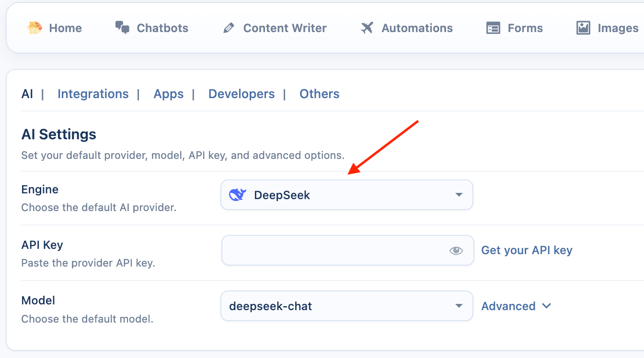This screenshot has width=644, height=358.
Task: Open the Apps settings tab
Action: click(168, 94)
